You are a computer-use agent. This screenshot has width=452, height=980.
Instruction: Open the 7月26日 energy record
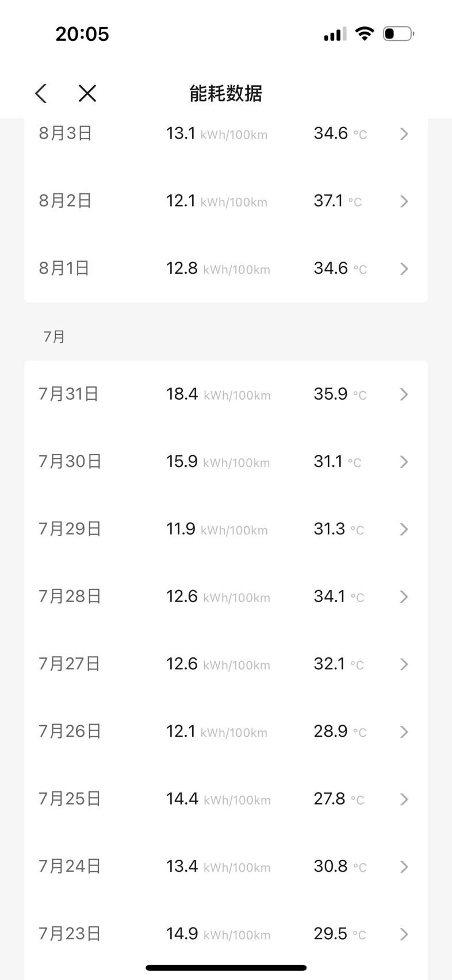click(225, 732)
